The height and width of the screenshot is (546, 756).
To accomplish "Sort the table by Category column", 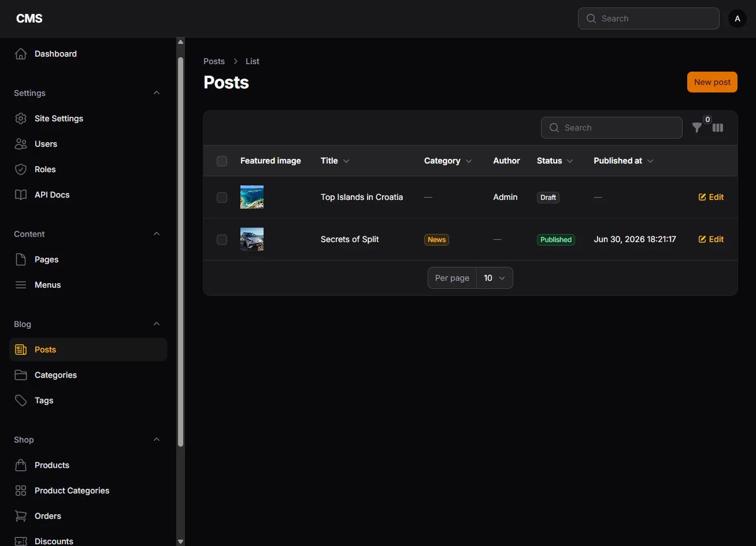I will pyautogui.click(x=448, y=161).
